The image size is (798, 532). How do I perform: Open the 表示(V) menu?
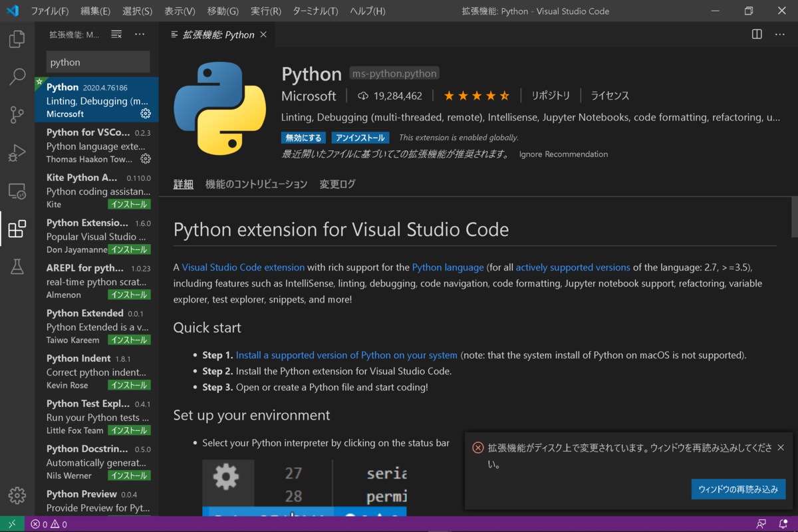click(x=180, y=11)
